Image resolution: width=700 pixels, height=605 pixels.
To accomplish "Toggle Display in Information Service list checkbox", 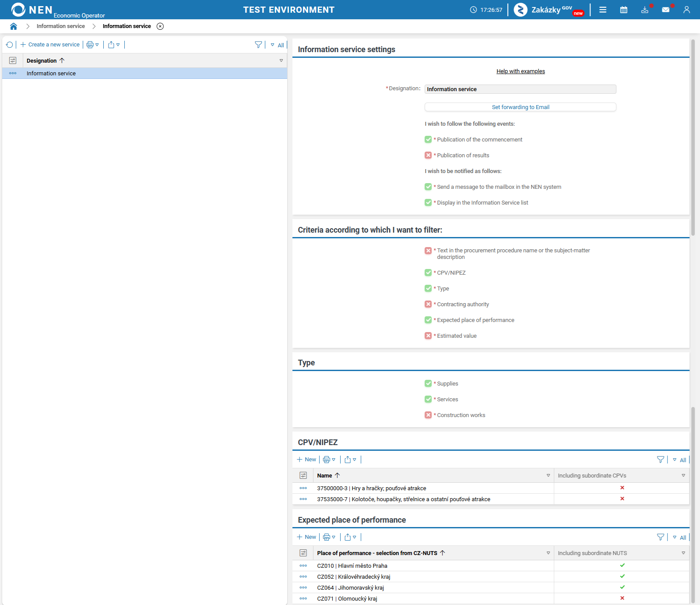I will 428,202.
